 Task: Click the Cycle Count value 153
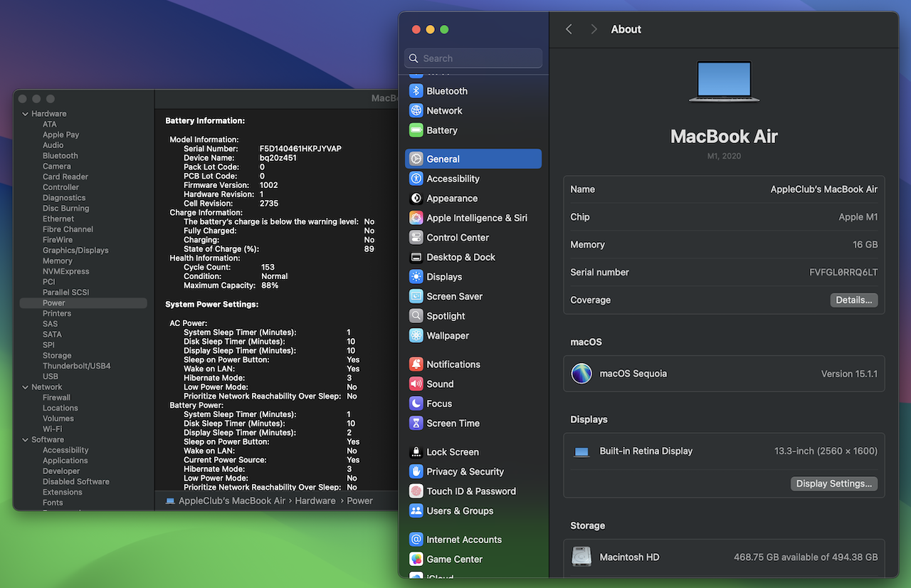268,267
